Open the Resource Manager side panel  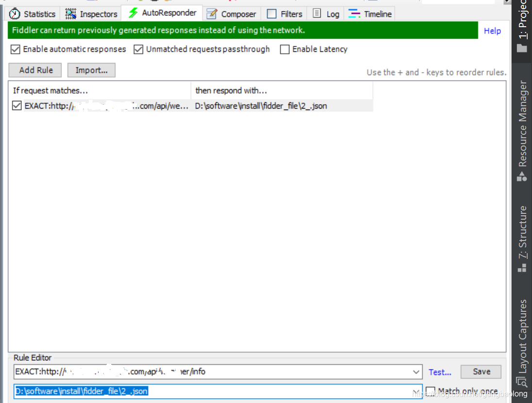click(x=522, y=130)
